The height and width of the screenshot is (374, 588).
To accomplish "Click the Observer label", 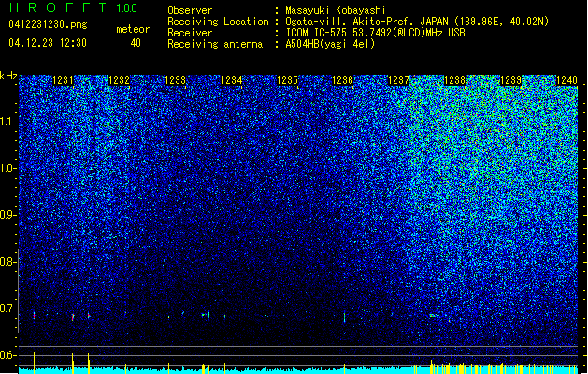I will tap(190, 10).
